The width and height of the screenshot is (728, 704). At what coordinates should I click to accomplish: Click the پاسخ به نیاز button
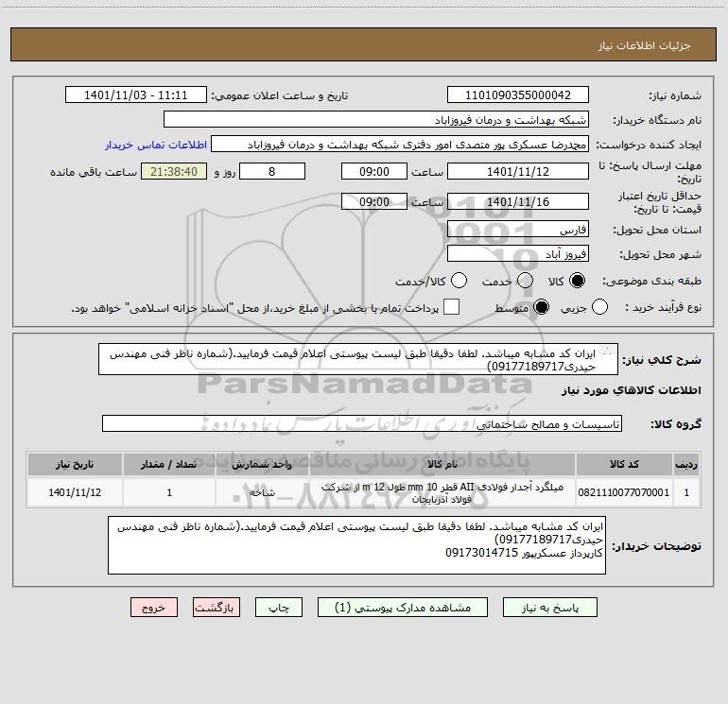tap(550, 608)
